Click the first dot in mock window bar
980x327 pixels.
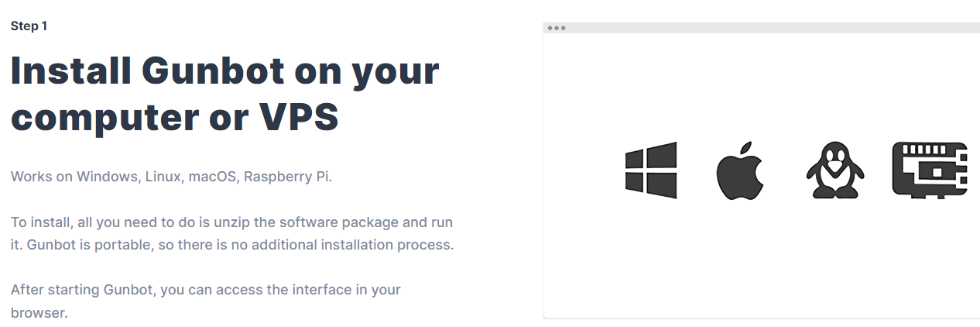pyautogui.click(x=550, y=28)
